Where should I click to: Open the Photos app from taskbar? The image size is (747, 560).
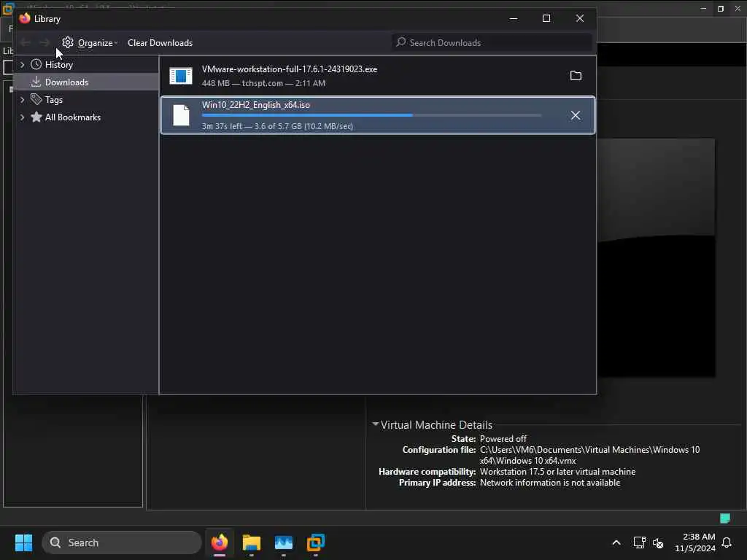[x=284, y=542]
